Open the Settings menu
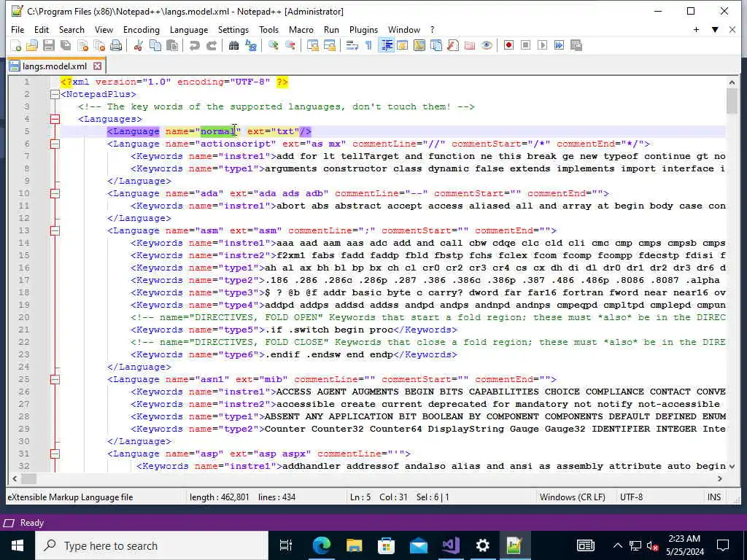Viewport: 747px width, 560px height. pos(233,29)
